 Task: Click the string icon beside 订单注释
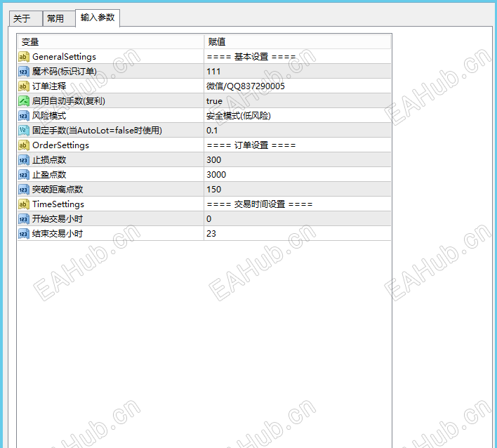(23, 86)
